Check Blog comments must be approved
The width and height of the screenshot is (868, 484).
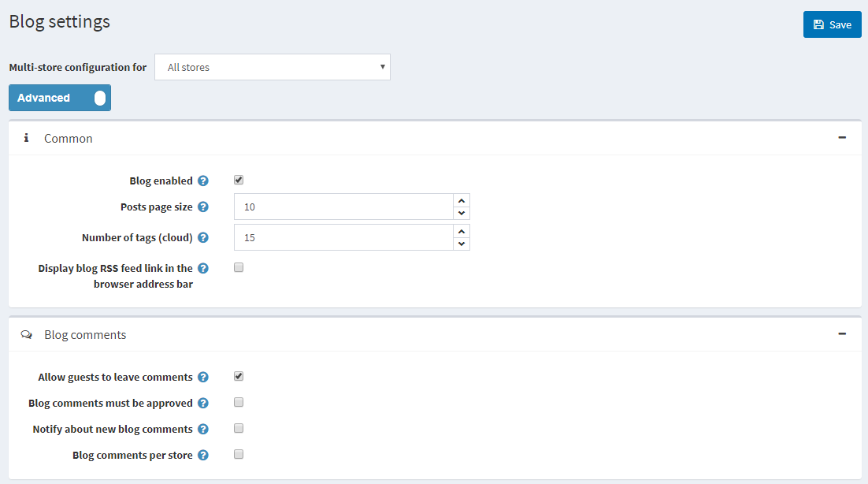[239, 403]
